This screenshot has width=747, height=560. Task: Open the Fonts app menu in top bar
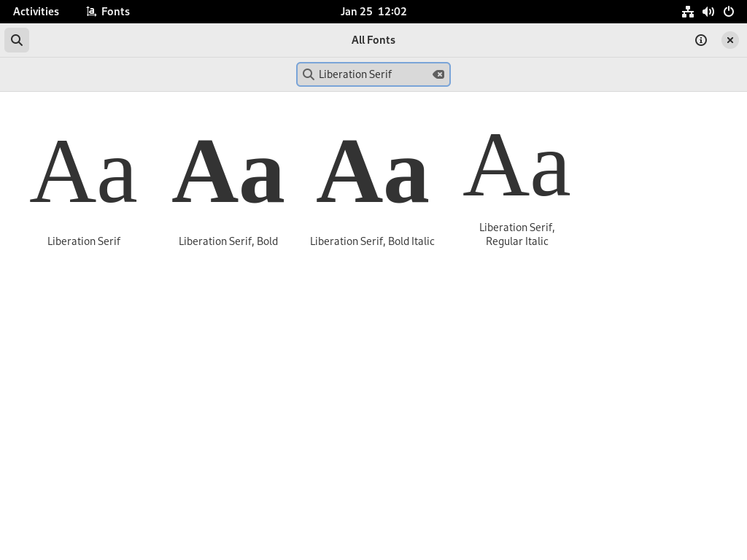coord(108,12)
